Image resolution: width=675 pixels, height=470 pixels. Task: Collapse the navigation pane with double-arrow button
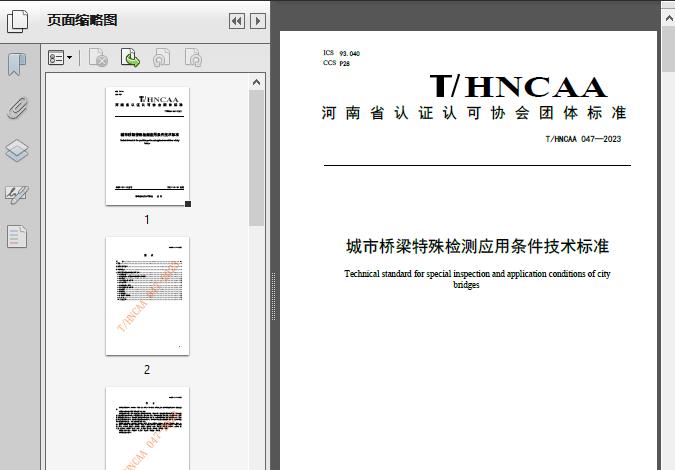point(237,21)
